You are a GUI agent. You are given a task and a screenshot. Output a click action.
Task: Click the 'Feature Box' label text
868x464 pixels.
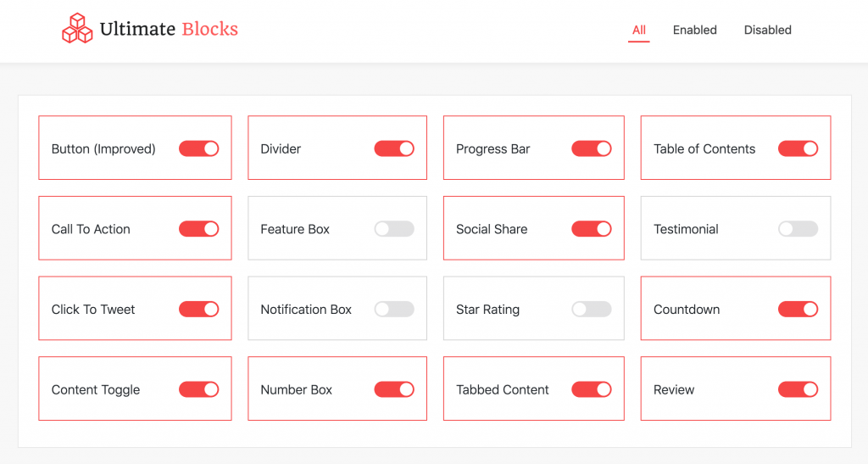(295, 229)
